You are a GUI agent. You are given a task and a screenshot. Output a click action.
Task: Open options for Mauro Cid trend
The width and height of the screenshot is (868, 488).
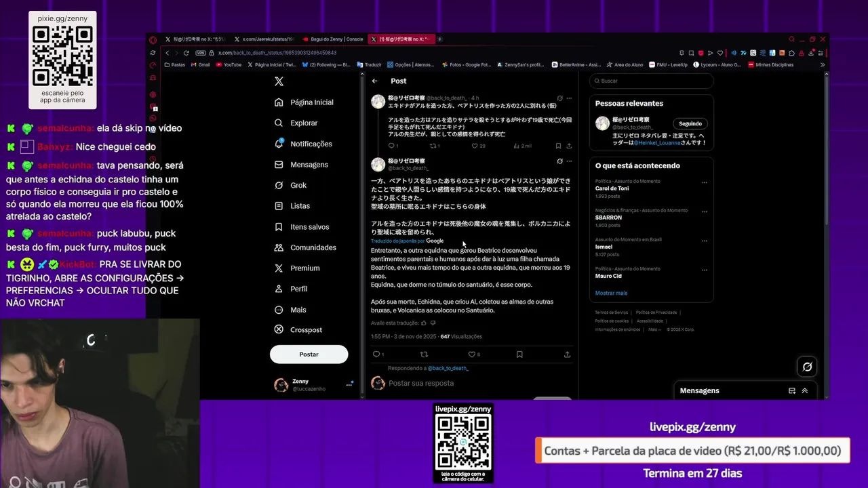point(705,270)
